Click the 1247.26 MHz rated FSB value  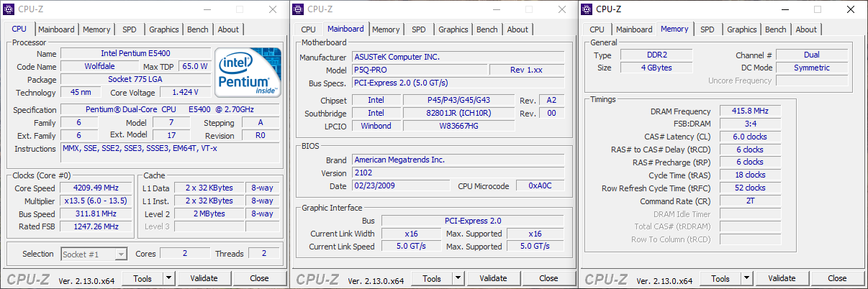(96, 226)
